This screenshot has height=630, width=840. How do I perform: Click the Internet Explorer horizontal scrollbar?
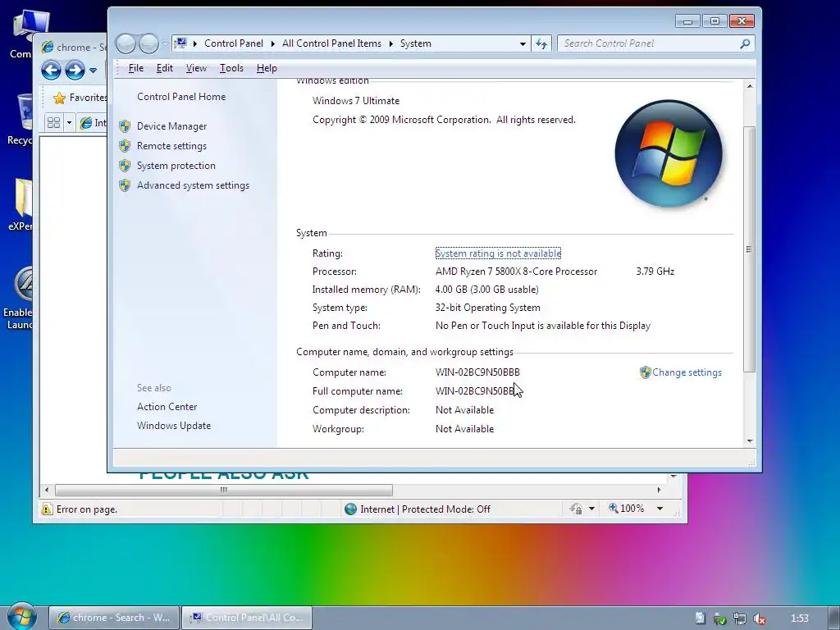tap(223, 491)
